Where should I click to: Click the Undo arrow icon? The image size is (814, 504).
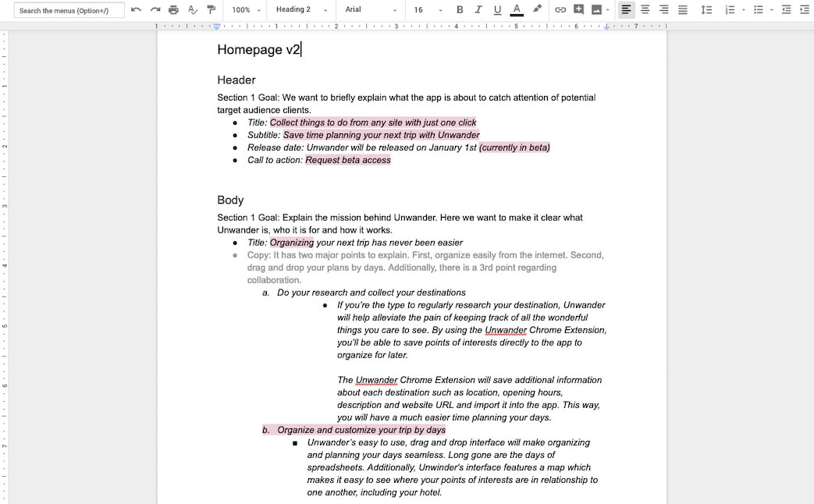tap(137, 10)
